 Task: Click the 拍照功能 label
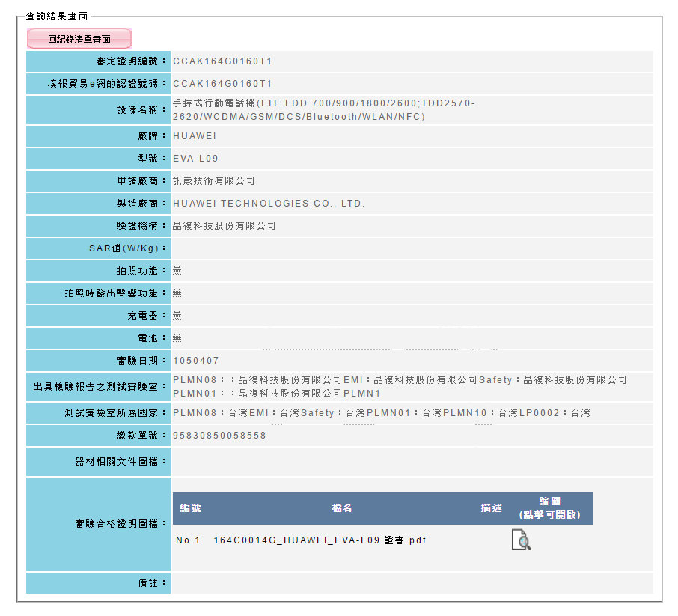point(141,271)
